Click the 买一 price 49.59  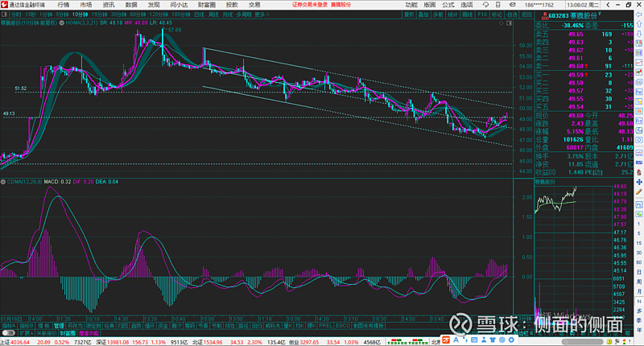tap(576, 75)
